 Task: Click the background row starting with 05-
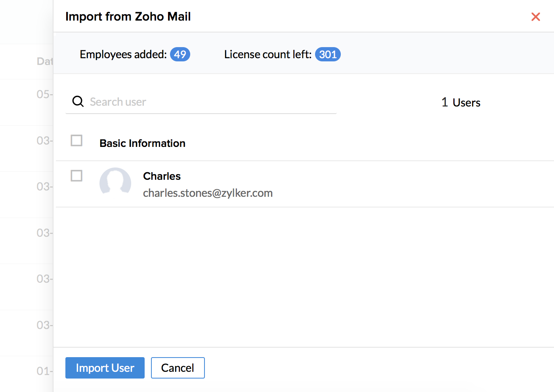pyautogui.click(x=44, y=94)
